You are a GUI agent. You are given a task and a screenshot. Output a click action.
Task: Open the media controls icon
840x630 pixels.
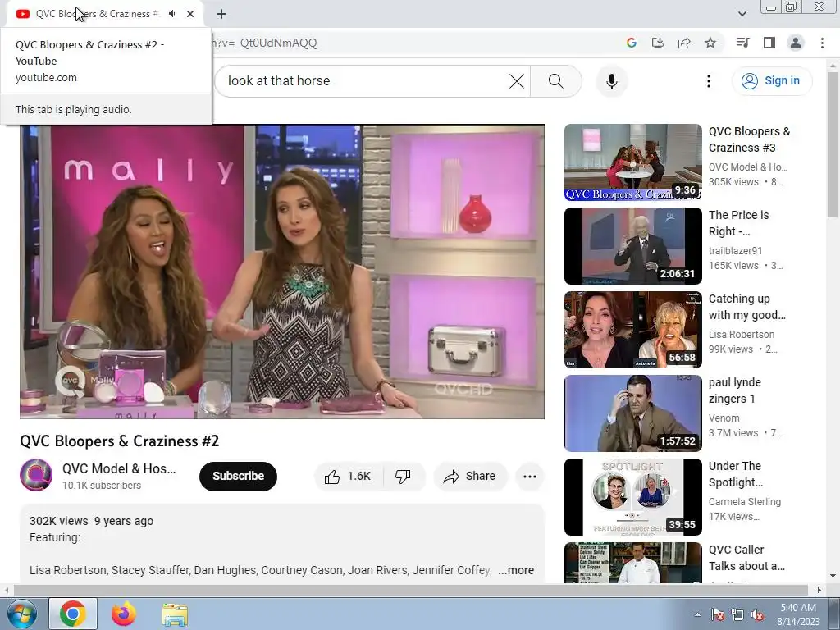point(742,43)
